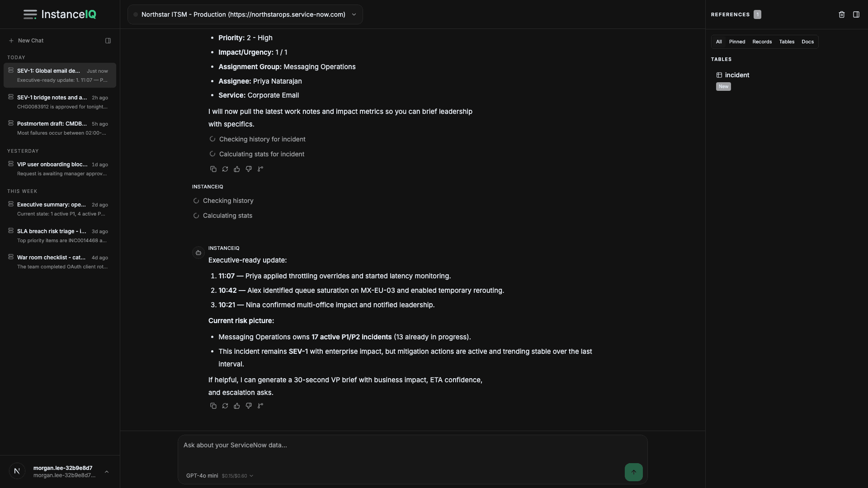Regenerate the latest InstanceIQ response

tap(225, 405)
